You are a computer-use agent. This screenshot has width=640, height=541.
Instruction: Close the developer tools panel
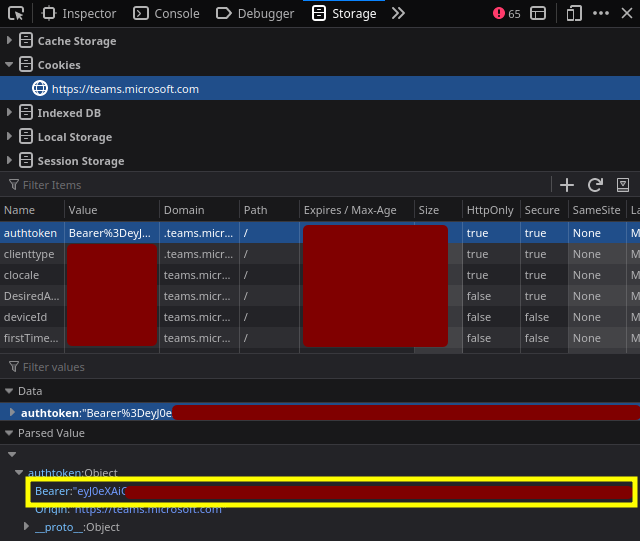pos(627,13)
